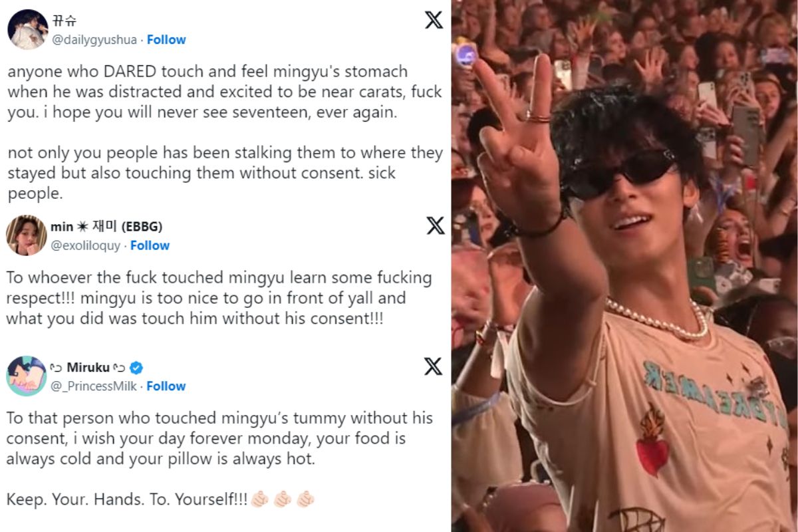The height and width of the screenshot is (532, 798).
Task: Click the X logo on 뀨슈's tweet
Action: 434,20
